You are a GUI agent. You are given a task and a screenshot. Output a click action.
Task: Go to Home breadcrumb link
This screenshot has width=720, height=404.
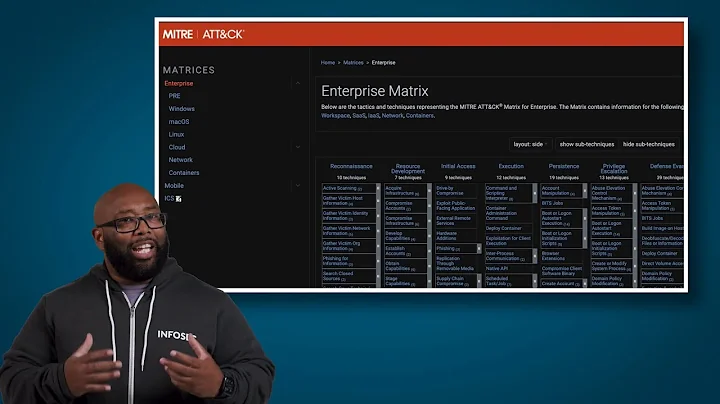point(328,62)
